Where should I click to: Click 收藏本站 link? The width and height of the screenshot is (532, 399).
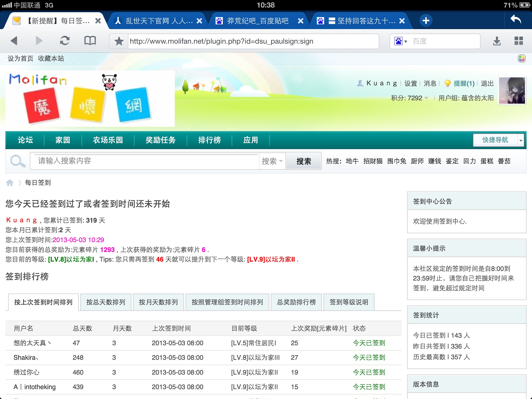tap(51, 58)
